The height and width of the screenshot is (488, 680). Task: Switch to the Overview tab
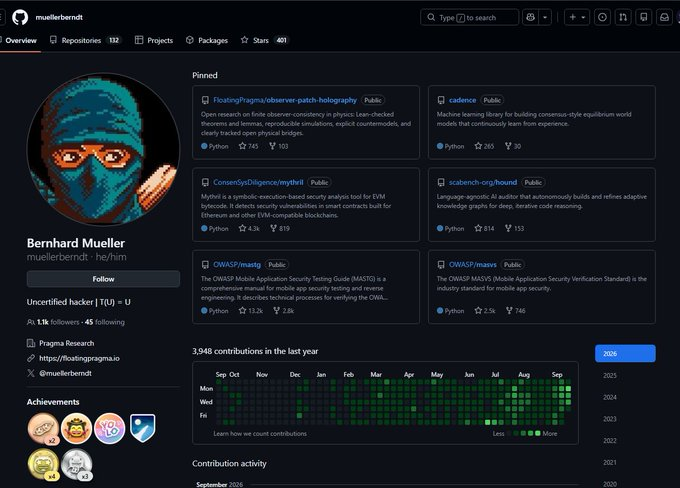(20, 40)
